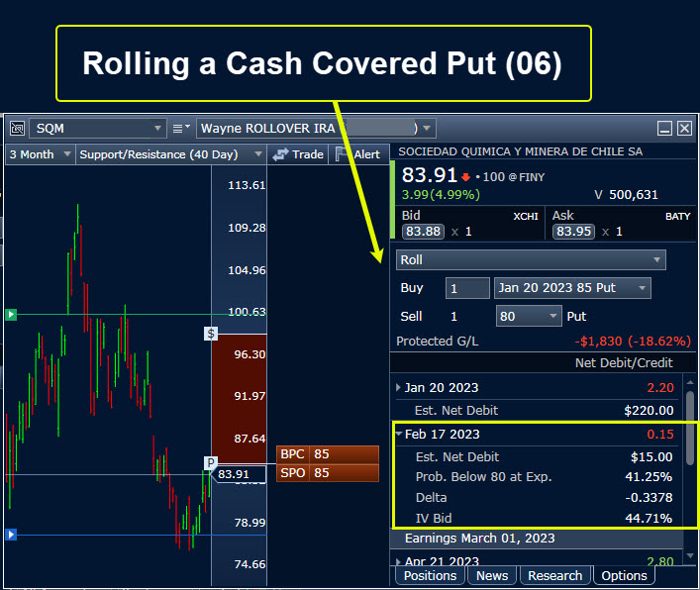Collapse the Feb 17 2023 expiration row
Image resolution: width=700 pixels, height=590 pixels.
click(x=399, y=434)
